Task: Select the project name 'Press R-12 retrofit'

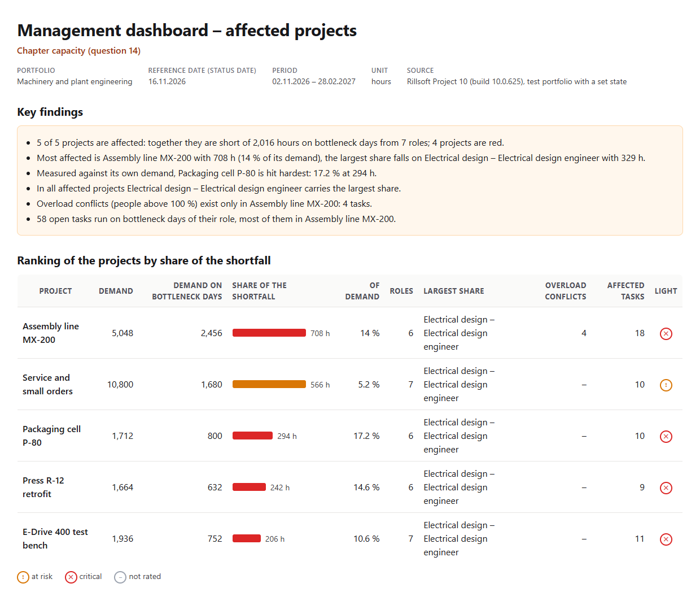Action: [43, 487]
